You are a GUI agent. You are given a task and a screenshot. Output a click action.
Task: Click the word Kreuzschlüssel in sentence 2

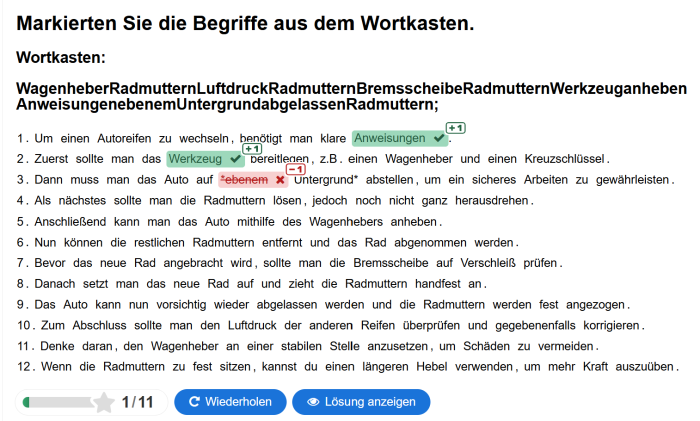(564, 159)
